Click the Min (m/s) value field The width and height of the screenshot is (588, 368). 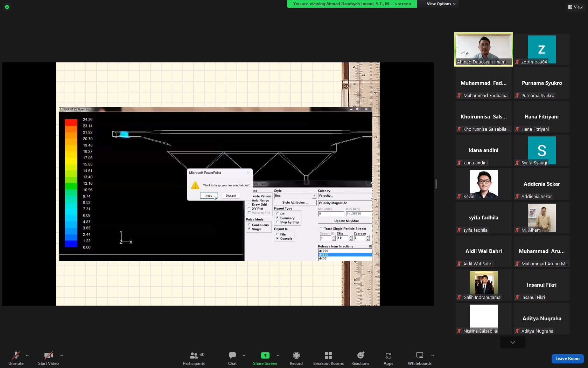pyautogui.click(x=331, y=214)
